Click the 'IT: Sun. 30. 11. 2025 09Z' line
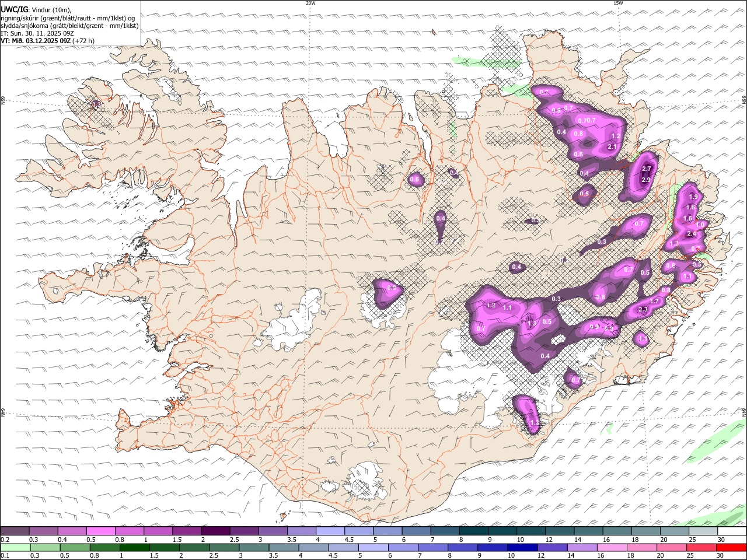 [37, 33]
